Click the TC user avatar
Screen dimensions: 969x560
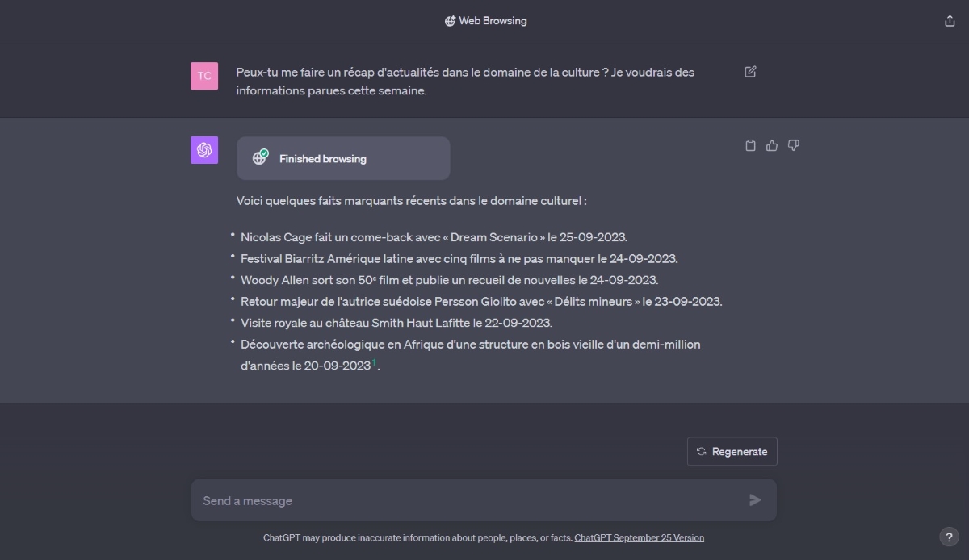pos(204,76)
